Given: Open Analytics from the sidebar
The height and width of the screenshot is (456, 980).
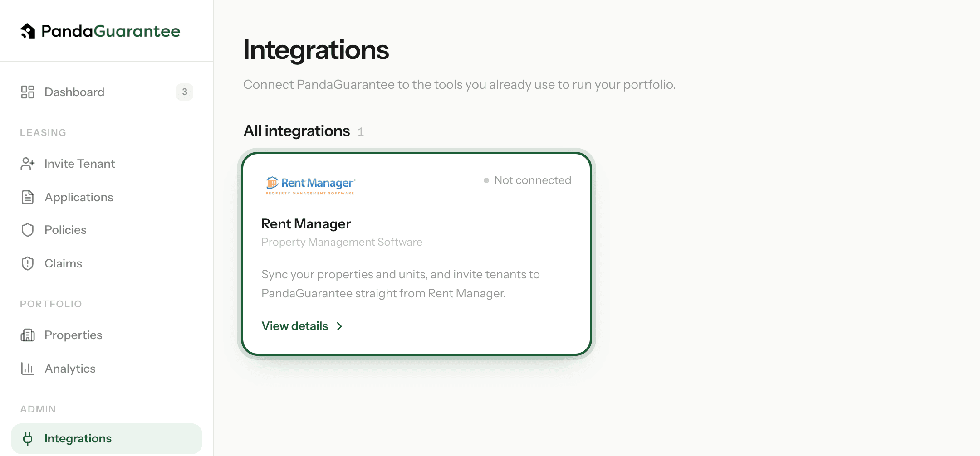Looking at the screenshot, I should point(107,369).
